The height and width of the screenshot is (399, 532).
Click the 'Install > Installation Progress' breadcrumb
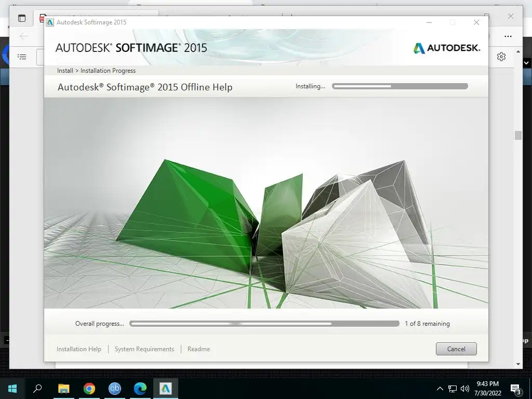tap(96, 71)
